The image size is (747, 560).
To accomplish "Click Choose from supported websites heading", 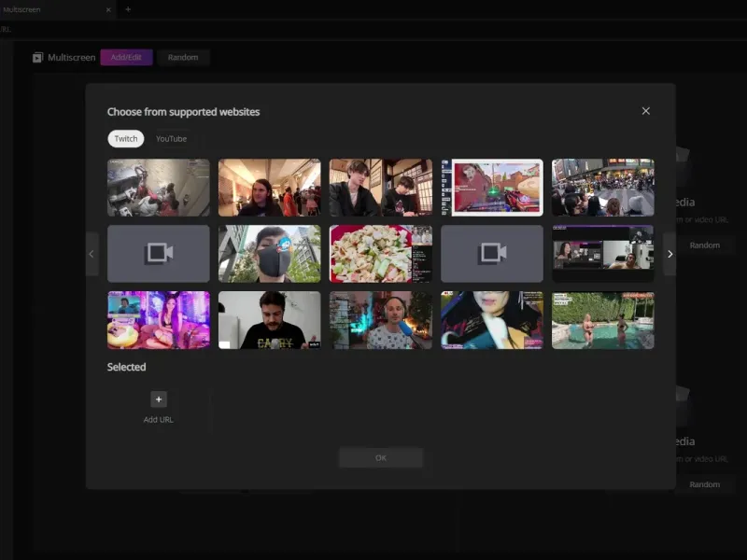I will [183, 112].
